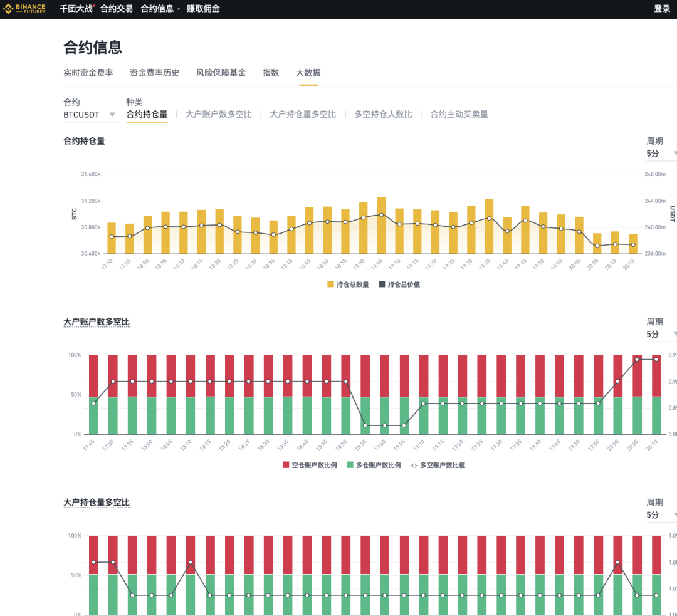Viewport: 677px width, 616px height.
Task: Click the 登录 link at top right
Action: point(661,9)
